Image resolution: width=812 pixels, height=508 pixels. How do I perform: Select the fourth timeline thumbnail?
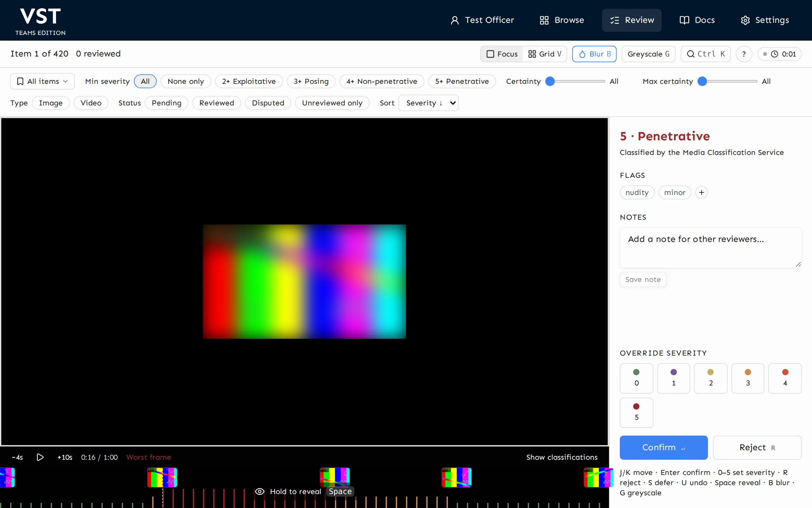point(456,477)
